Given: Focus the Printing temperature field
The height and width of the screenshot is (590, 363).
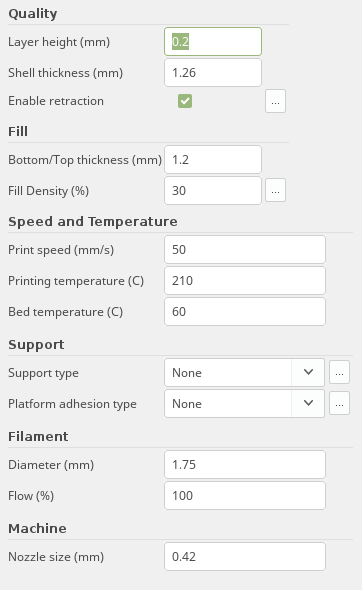Looking at the screenshot, I should [245, 280].
